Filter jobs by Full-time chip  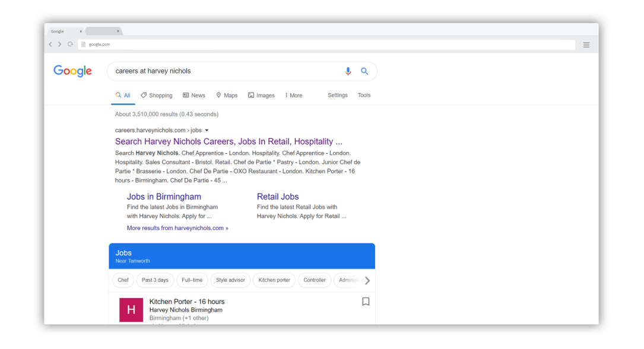tap(192, 280)
